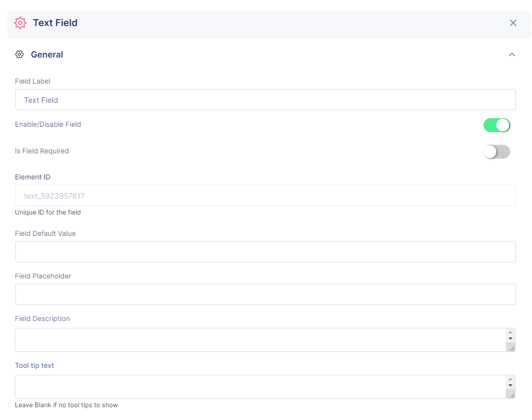Click inside the Tool tip text textarea
The height and width of the screenshot is (420, 532).
tap(260, 386)
